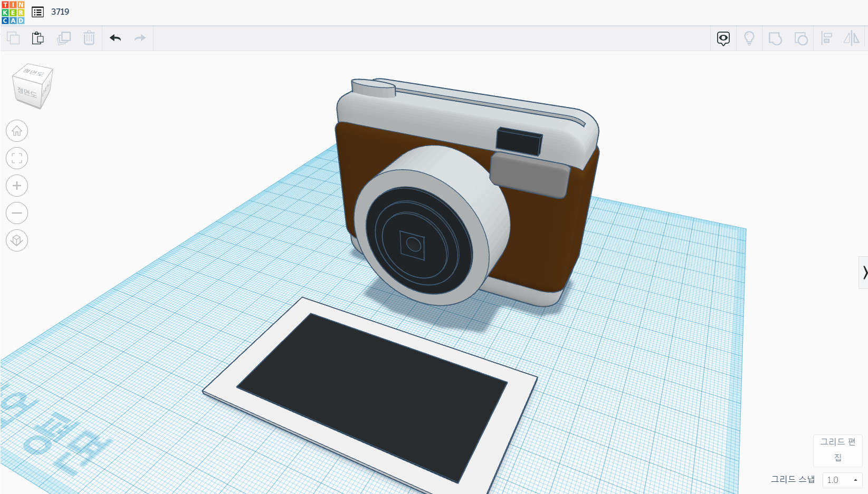The width and height of the screenshot is (868, 494).
Task: Open the Tinkercad logo home link
Action: (13, 12)
